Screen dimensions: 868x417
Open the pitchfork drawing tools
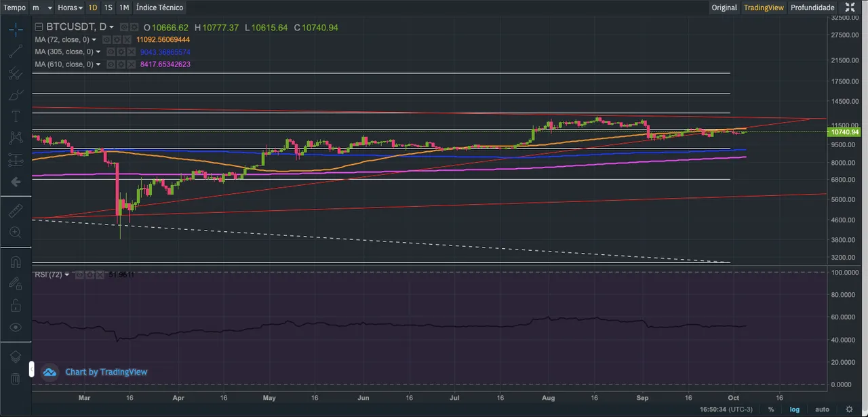[x=16, y=73]
